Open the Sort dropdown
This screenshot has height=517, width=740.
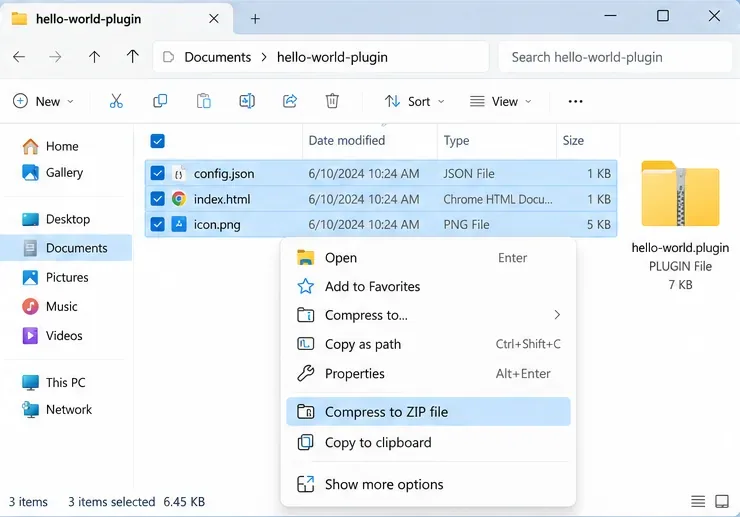click(414, 101)
